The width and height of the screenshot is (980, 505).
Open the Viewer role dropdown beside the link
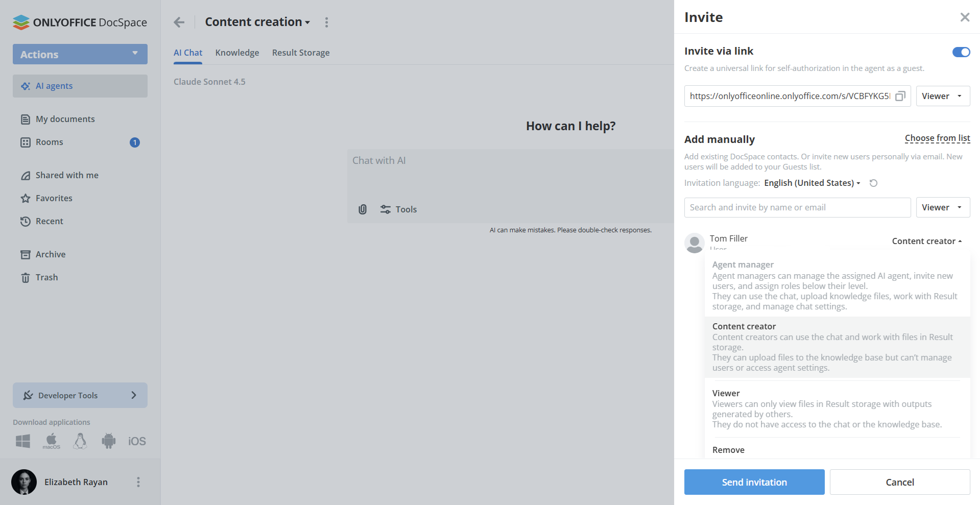click(x=942, y=96)
